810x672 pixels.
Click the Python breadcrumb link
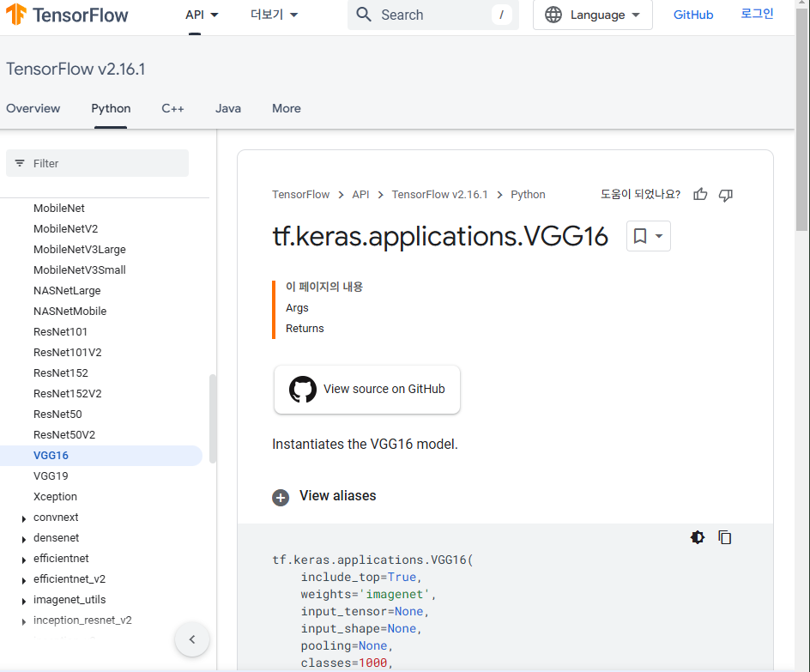click(528, 195)
